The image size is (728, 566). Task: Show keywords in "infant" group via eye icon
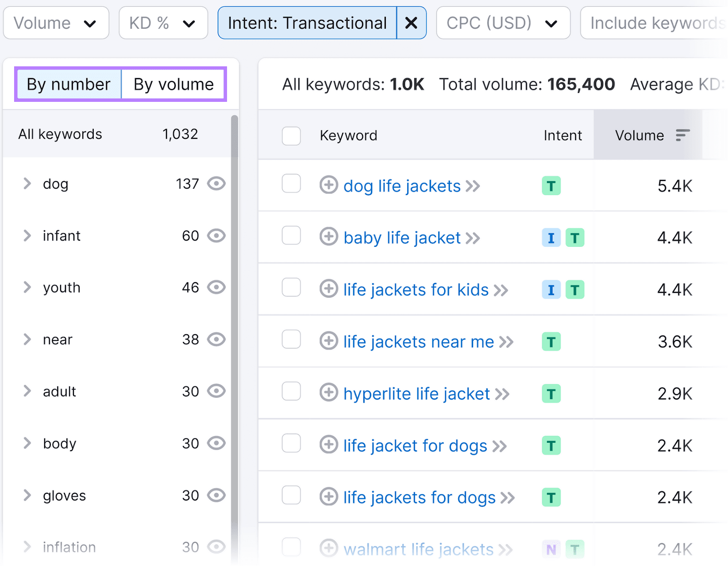pos(217,235)
